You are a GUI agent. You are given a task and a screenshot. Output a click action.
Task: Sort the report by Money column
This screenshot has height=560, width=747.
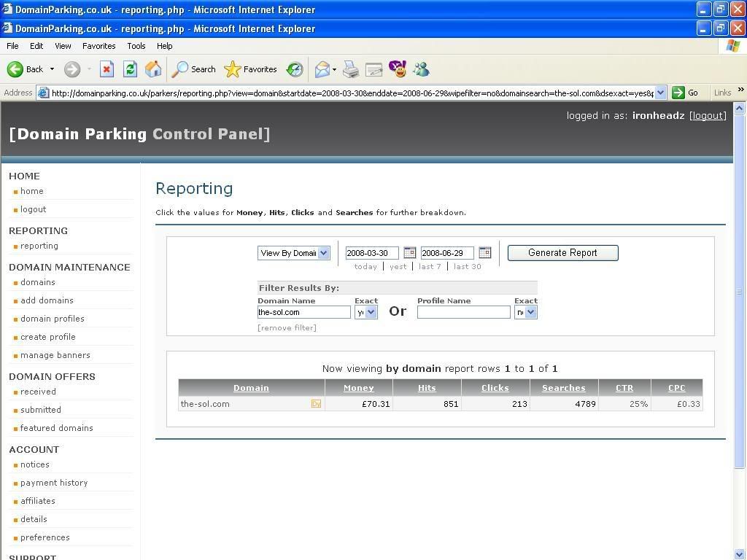click(x=358, y=388)
